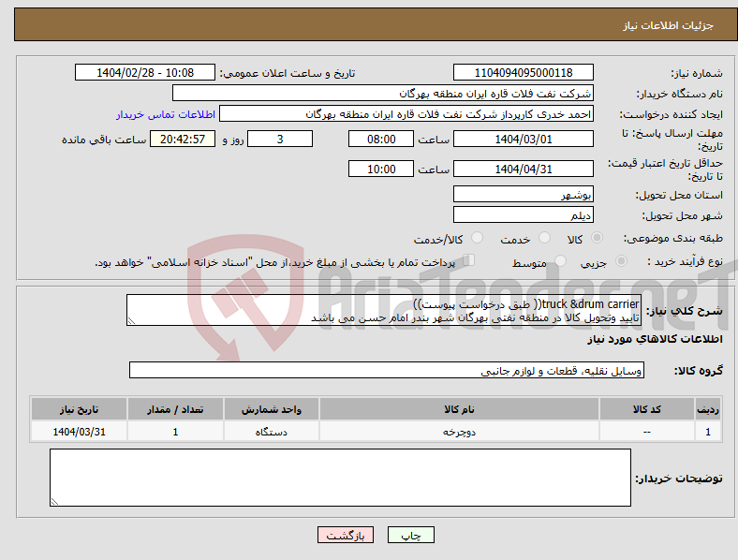This screenshot has height=560, width=738.
Task: Select the کالا radio button
Action: [x=597, y=238]
